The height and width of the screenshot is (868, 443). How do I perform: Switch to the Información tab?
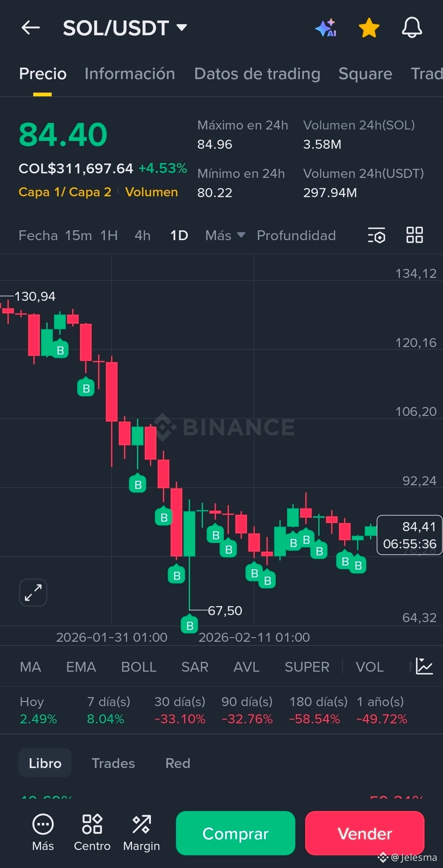coord(130,74)
